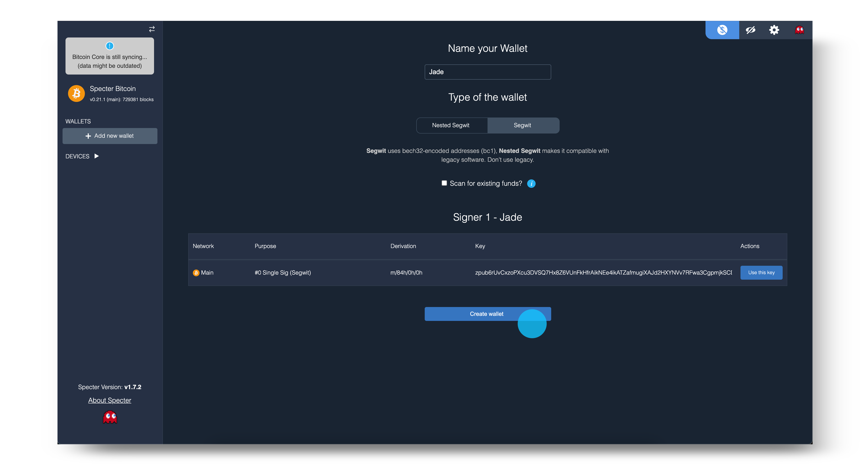Open settings via the gear icon
The height and width of the screenshot is (467, 868).
[x=774, y=30]
